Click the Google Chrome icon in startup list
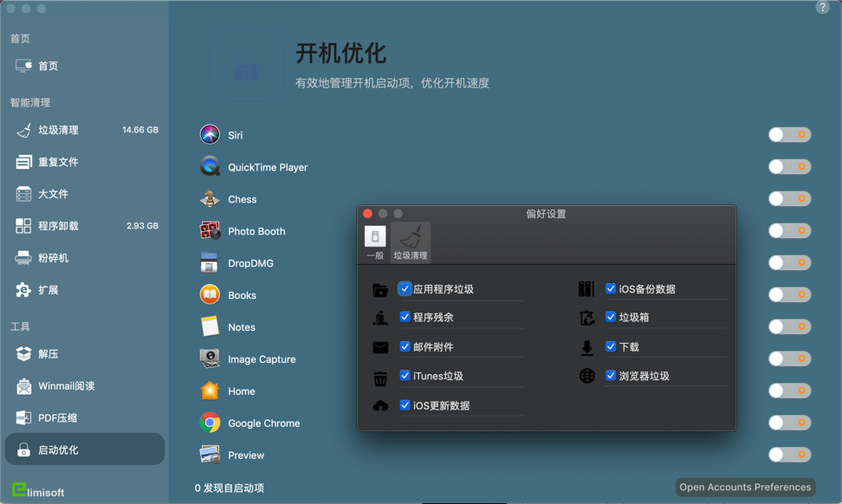 coord(209,423)
